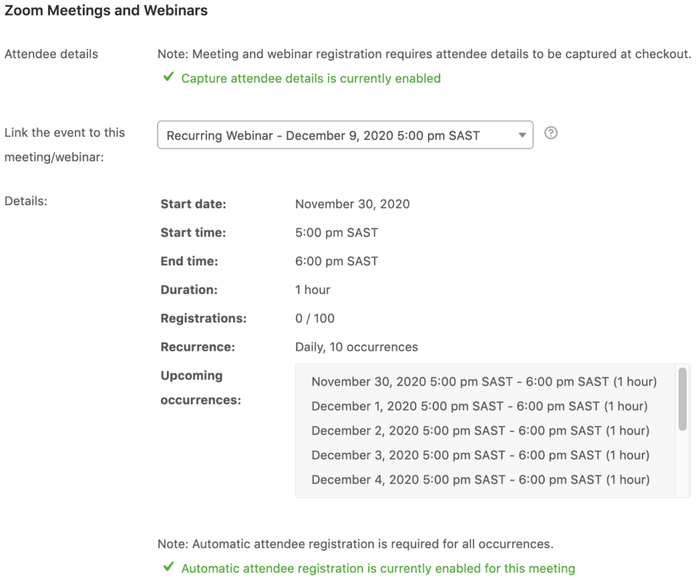Click the green checkmark beside capture attendee details

point(167,78)
